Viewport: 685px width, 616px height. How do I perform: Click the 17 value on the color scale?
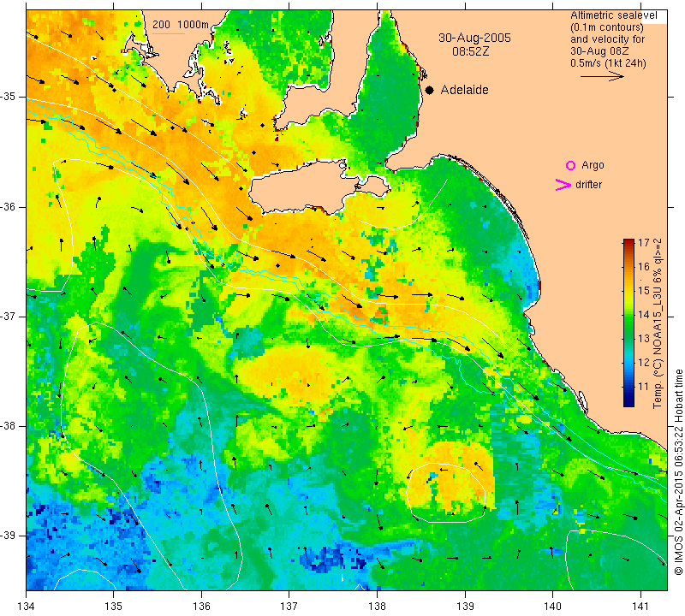coord(644,244)
